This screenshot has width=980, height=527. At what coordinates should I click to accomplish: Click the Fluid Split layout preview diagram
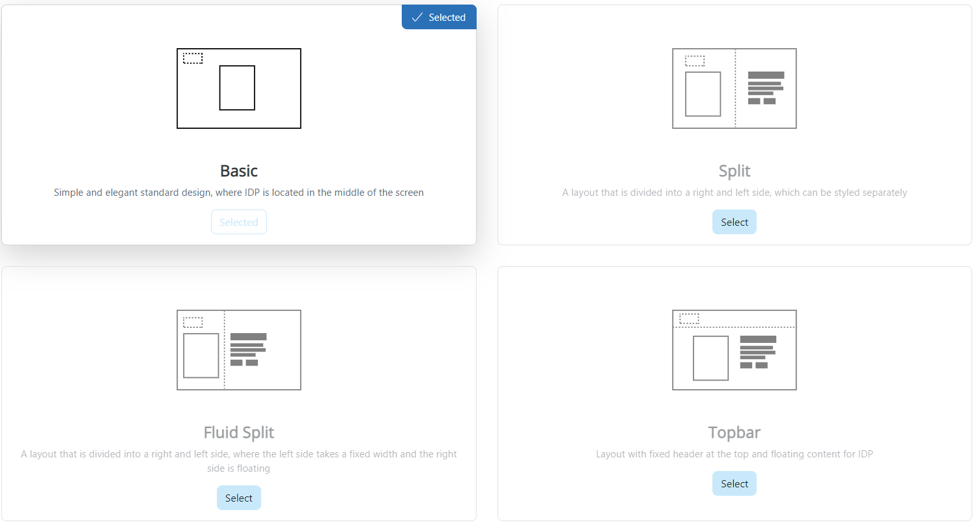point(239,350)
